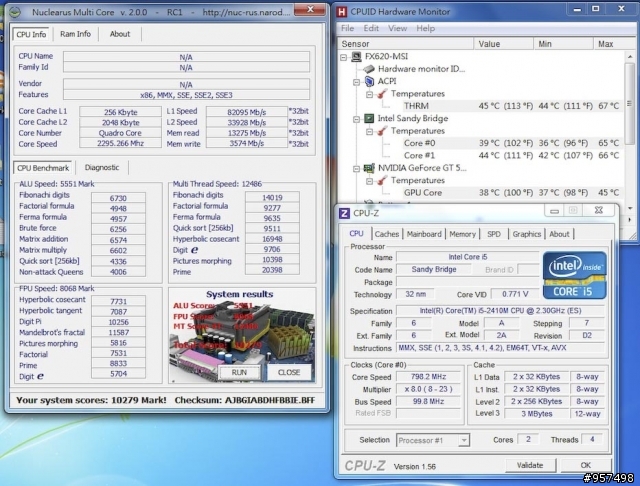Open the Help menu in Hardware Monitor

coord(425,28)
